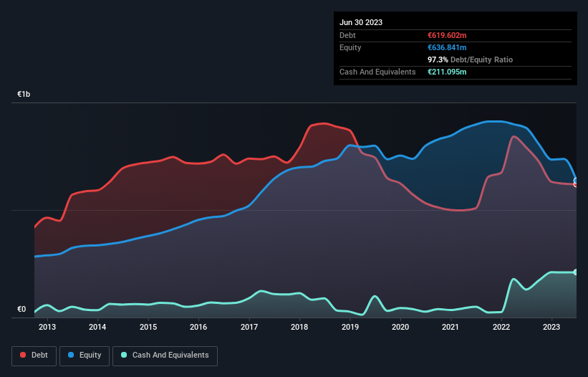Select the 2016 axis label
Viewport: 588px width, 377px height.
198,327
